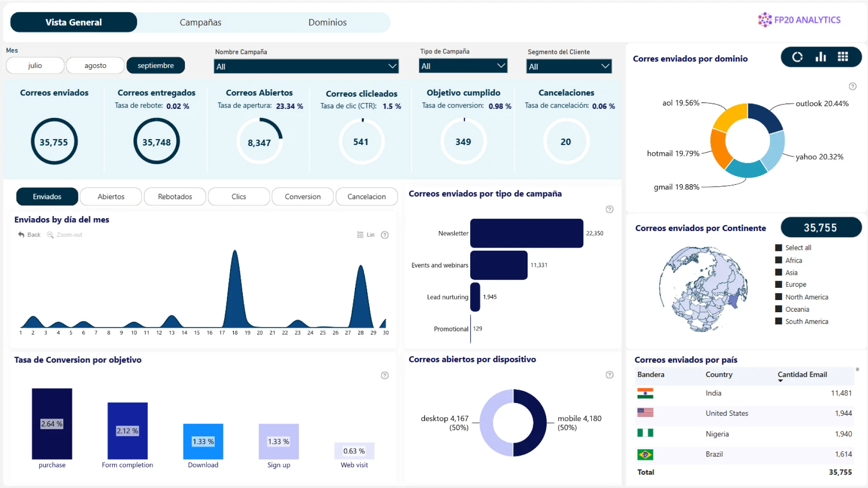Image resolution: width=868 pixels, height=488 pixels.
Task: Switch to the grid table view icon
Action: 843,57
